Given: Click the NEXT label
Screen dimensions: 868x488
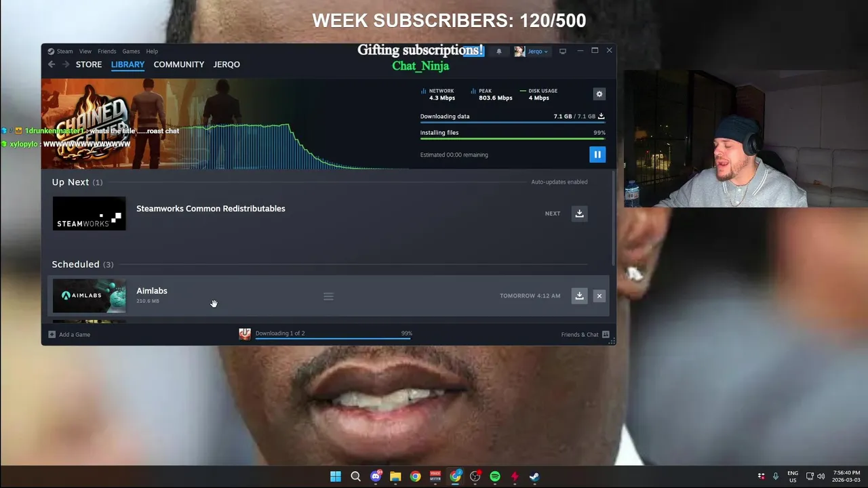Looking at the screenshot, I should pos(553,213).
